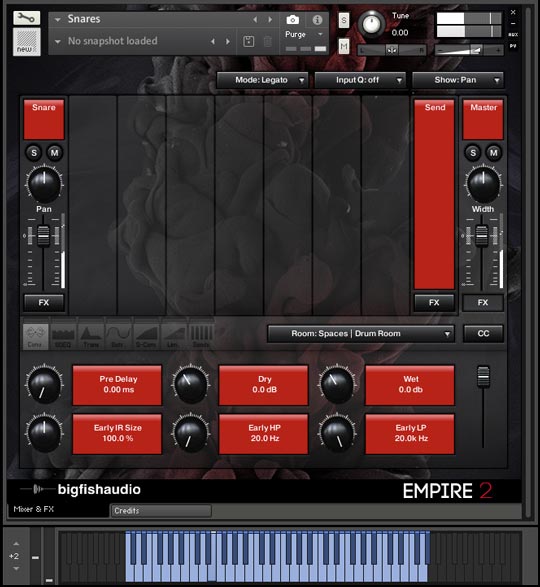Go to next instrument next to Snares

270,19
